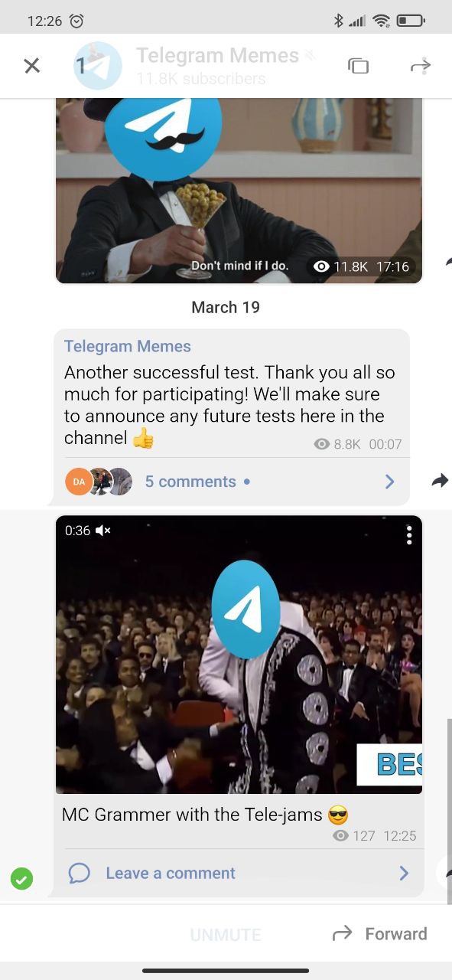
Task: Deselect the message using the green checkmark
Action: tap(22, 879)
